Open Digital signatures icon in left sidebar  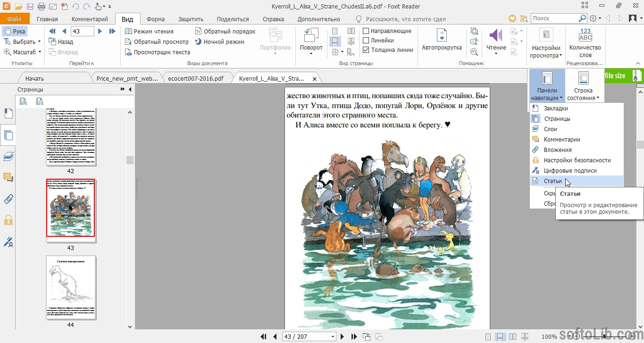pos(8,242)
